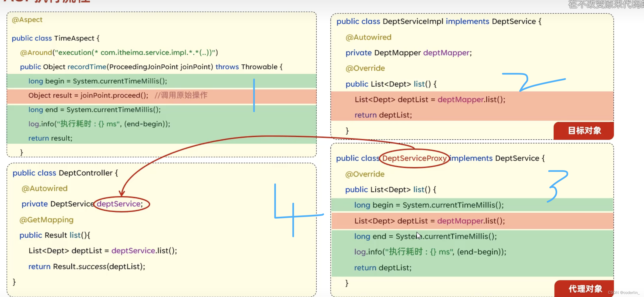Viewport: 644px width, 297px height.
Task: Select the 'deptService.list();' line in DeptController
Action: click(x=103, y=251)
